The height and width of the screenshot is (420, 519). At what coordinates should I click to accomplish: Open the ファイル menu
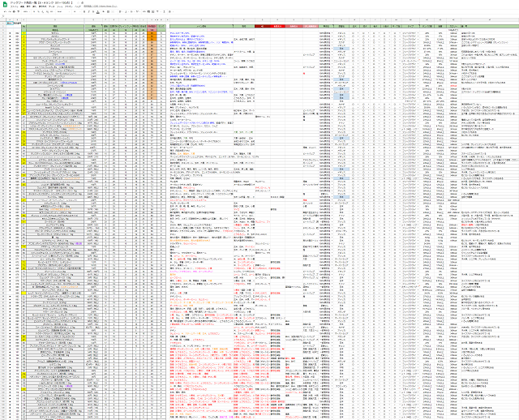coord(15,6)
